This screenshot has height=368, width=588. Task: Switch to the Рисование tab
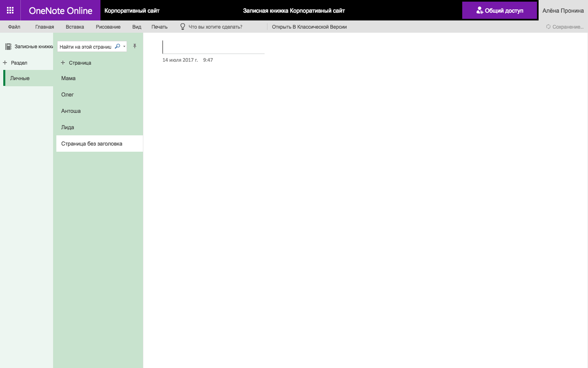pos(108,27)
